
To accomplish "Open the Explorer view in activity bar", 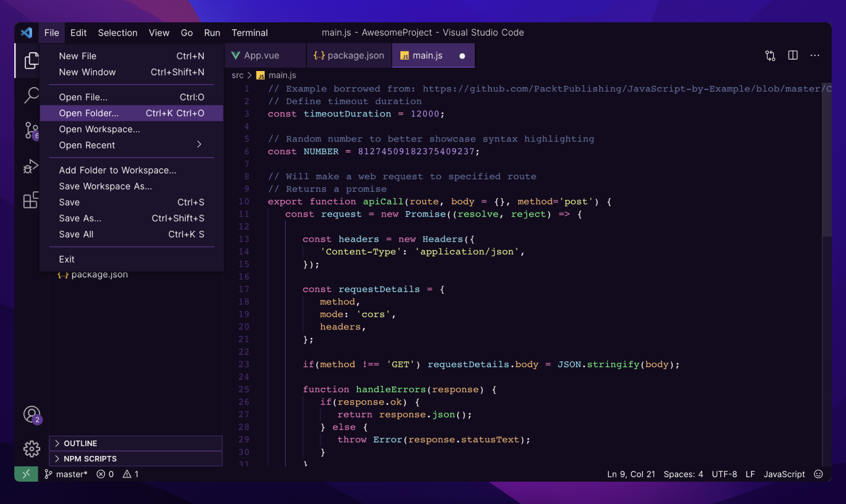I will pos(32,60).
